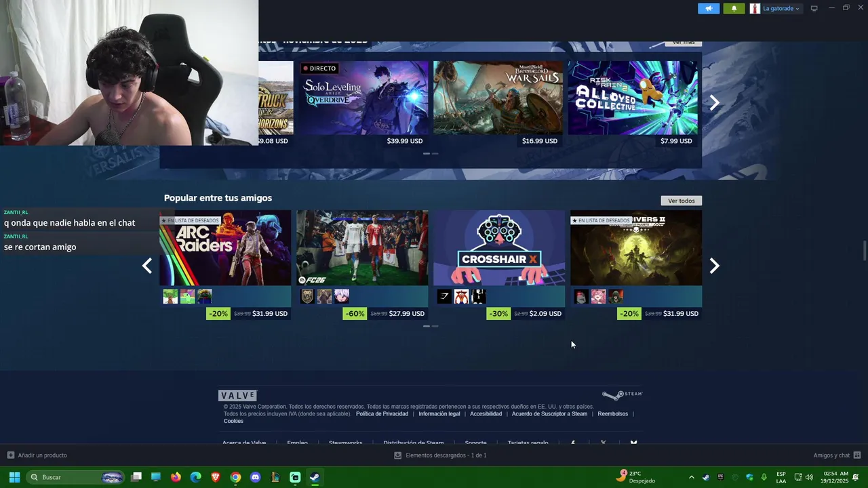The width and height of the screenshot is (868, 488).
Task: Click the $7.99 USD Alloyed Collective price
Action: pyautogui.click(x=676, y=141)
